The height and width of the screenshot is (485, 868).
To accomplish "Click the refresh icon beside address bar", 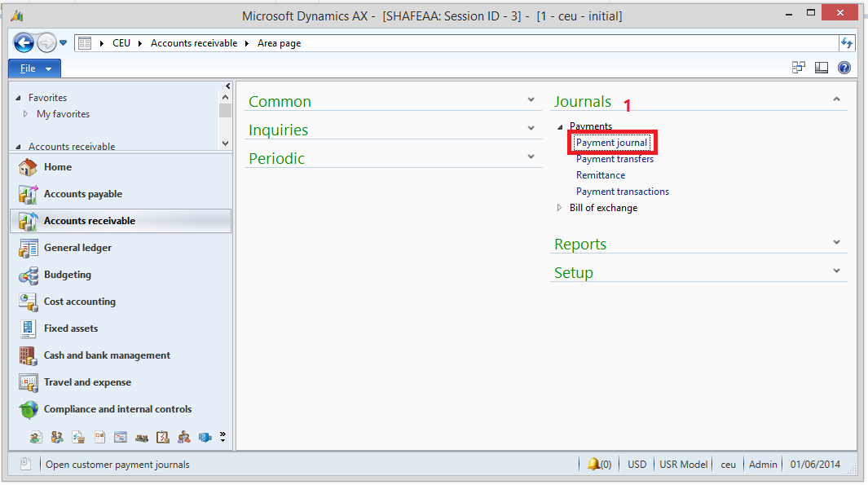I will pos(847,42).
